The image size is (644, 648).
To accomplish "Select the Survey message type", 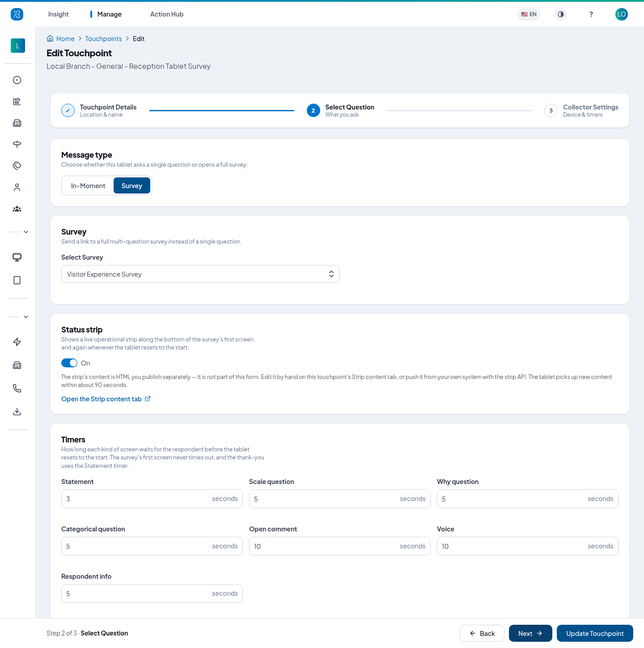I will (132, 185).
